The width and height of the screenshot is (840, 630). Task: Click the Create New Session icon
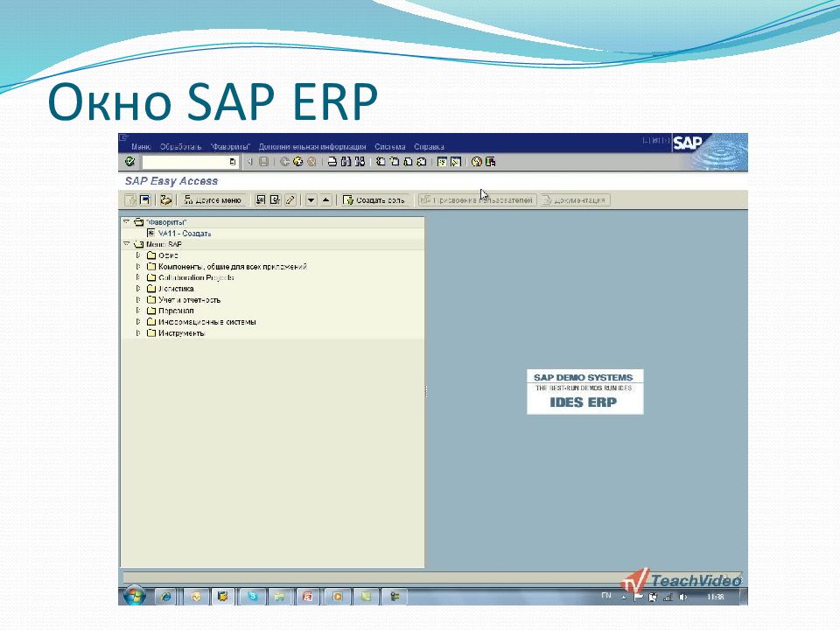pyautogui.click(x=442, y=161)
